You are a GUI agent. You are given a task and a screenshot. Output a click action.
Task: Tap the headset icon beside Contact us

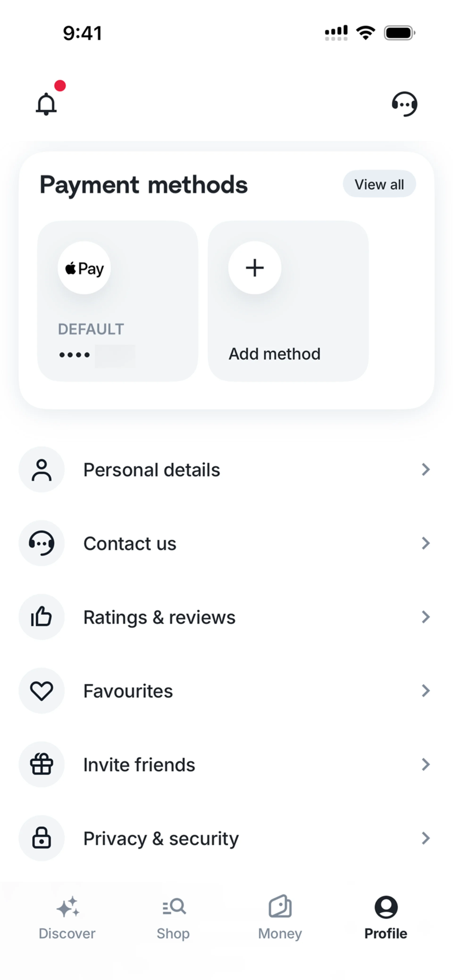[42, 543]
